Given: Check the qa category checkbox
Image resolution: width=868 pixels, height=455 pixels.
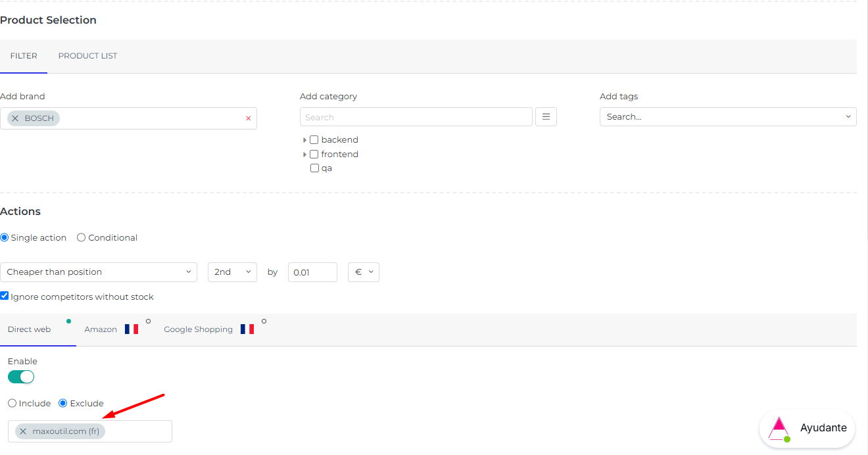Looking at the screenshot, I should (x=314, y=168).
